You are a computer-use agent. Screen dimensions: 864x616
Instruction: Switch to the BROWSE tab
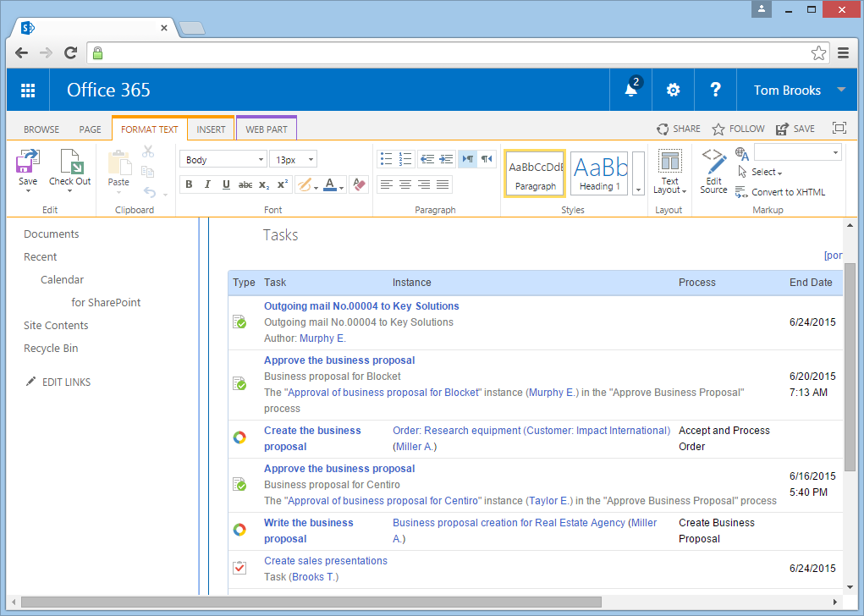tap(41, 129)
